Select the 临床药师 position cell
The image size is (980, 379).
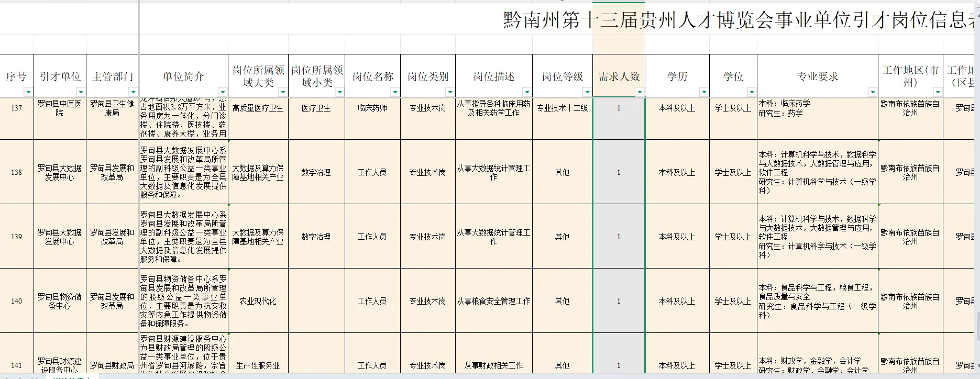coord(372,118)
